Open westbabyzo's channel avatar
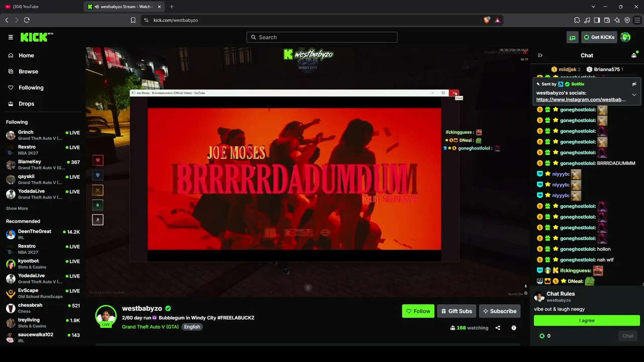 coord(106,316)
